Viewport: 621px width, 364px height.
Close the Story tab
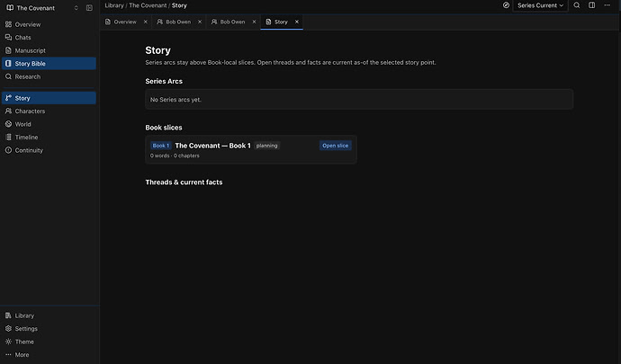coord(297,22)
